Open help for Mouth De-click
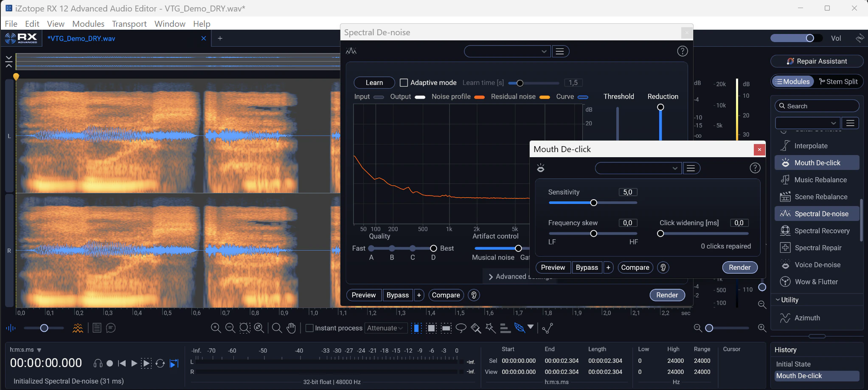Viewport: 868px width, 390px height. (x=755, y=168)
